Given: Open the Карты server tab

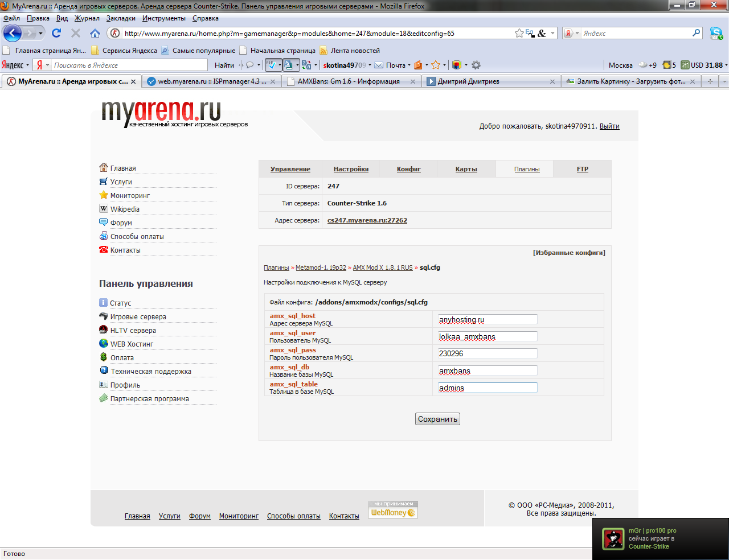Looking at the screenshot, I should click(466, 169).
